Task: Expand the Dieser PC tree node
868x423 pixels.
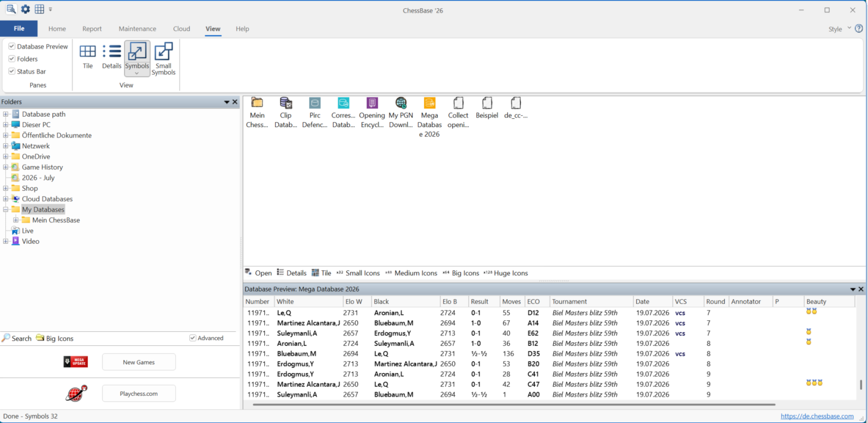Action: click(6, 124)
